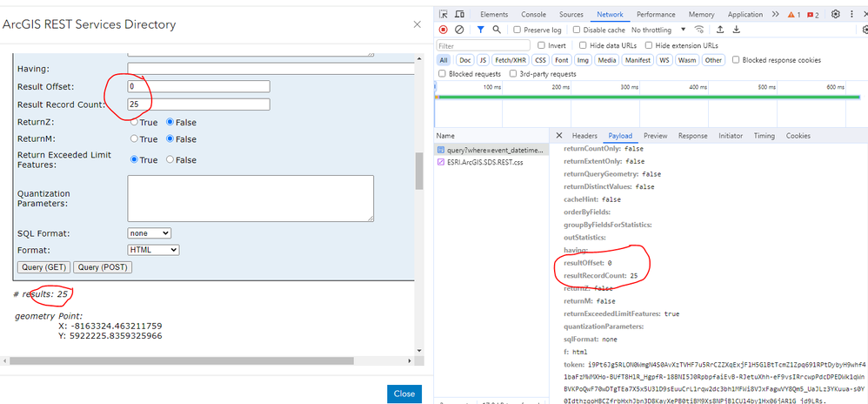Switch to the Headers tab
The image size is (868, 404).
click(x=584, y=136)
